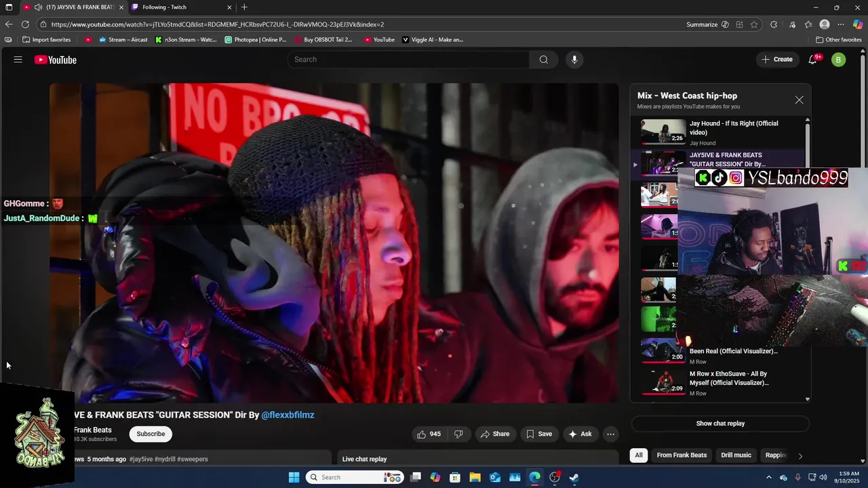
Task: Select the All filter chip
Action: [x=638, y=455]
